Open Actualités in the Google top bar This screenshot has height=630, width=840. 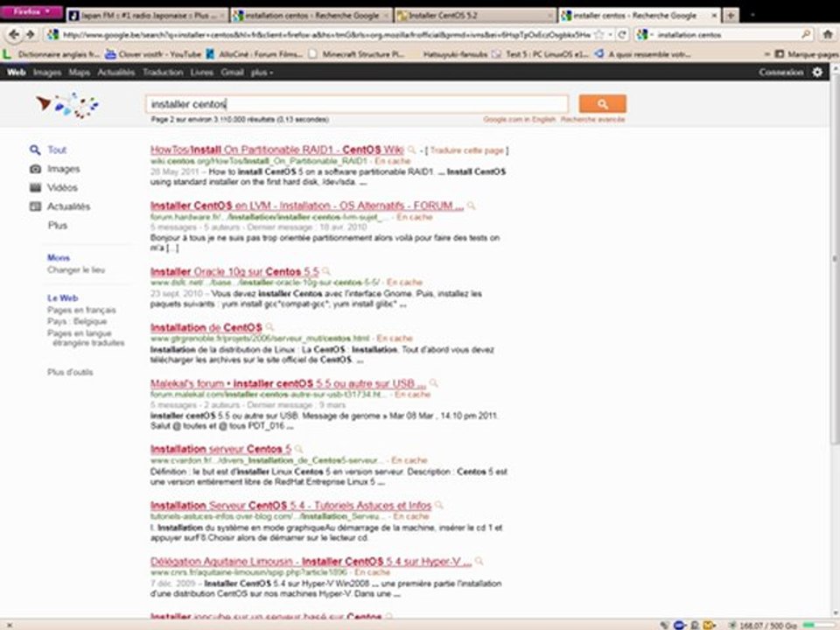[x=116, y=73]
